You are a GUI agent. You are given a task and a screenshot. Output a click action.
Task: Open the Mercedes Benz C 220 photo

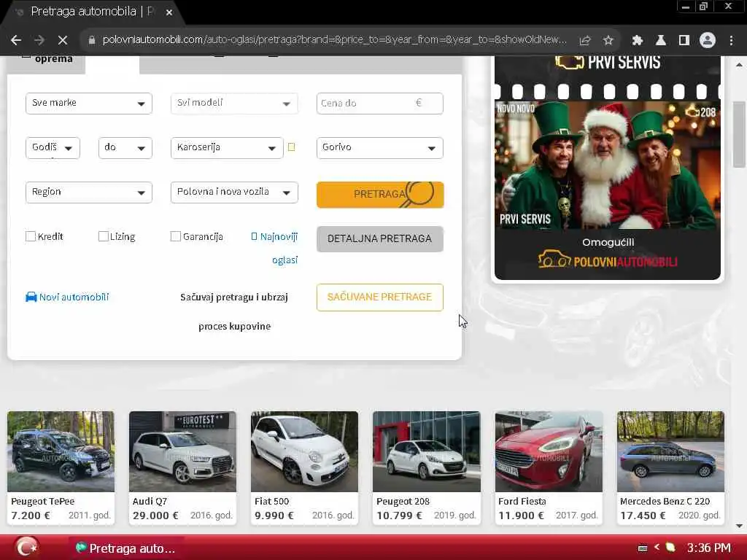point(670,451)
